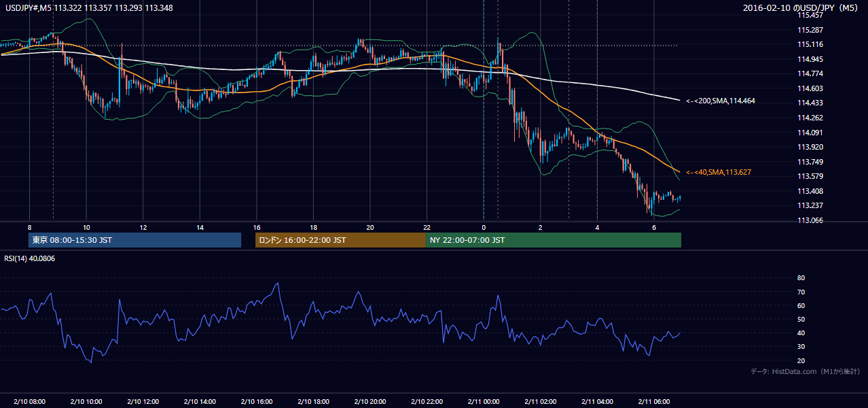This screenshot has width=868, height=408.
Task: Click RSI scale level 20
Action: tap(801, 360)
